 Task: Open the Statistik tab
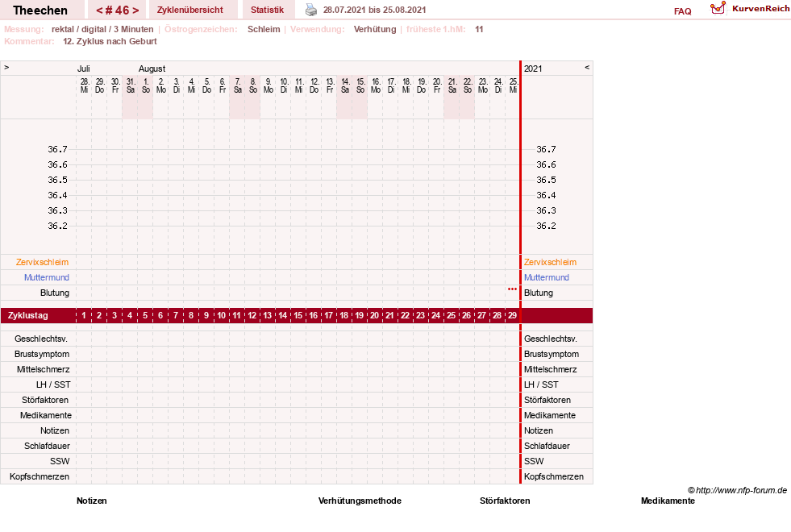click(268, 10)
